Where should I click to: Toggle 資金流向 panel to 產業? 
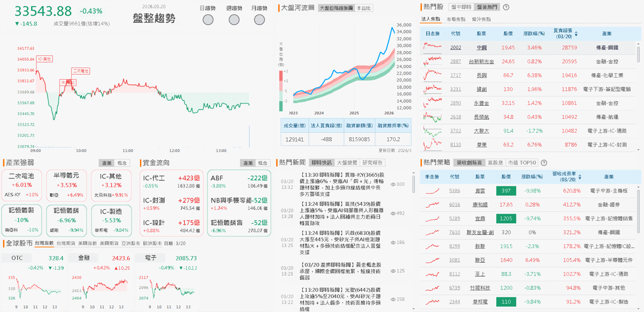(248, 163)
